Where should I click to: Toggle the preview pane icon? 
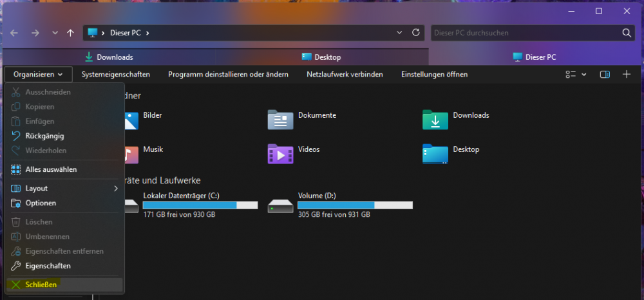point(605,74)
